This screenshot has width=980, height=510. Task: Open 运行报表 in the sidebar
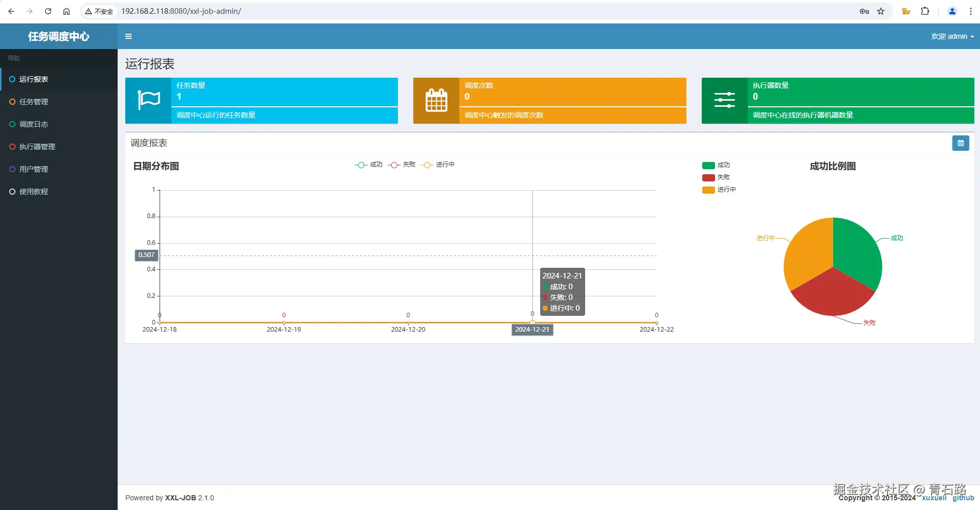point(59,79)
